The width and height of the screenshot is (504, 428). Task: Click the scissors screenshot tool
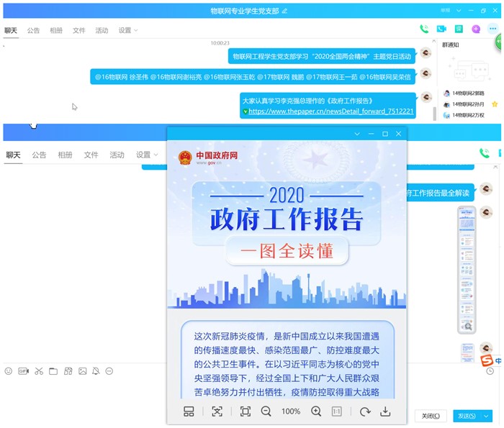tap(39, 371)
